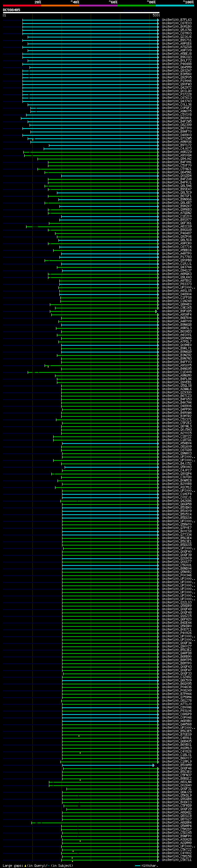Click UniRef100_B3H560 hit name
The image size is (197, 868).
pos(177,74)
